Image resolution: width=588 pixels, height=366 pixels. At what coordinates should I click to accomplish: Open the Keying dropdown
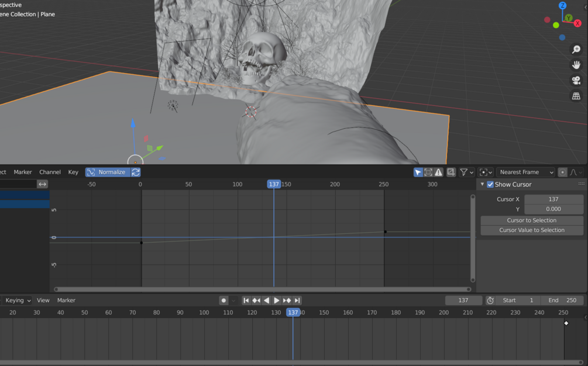pos(18,301)
